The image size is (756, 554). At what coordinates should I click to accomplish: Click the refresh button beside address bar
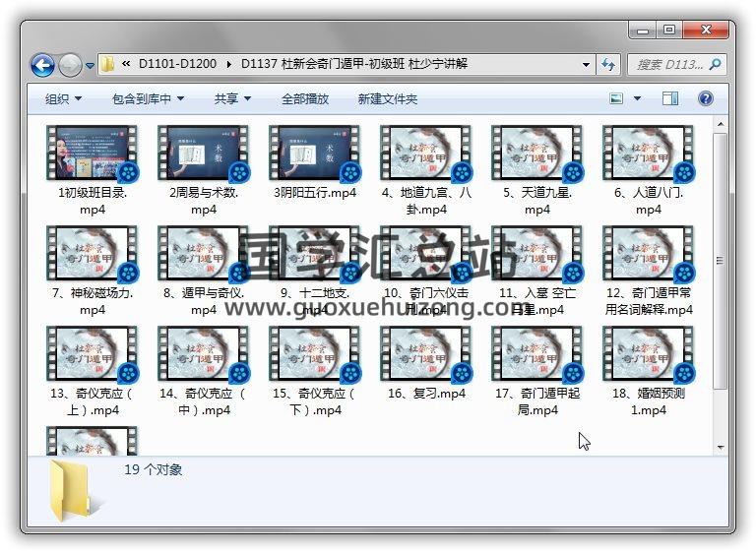pos(608,65)
